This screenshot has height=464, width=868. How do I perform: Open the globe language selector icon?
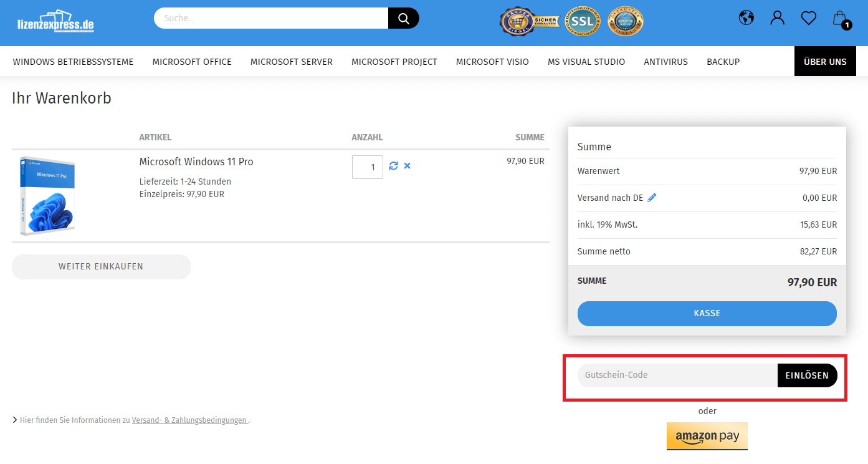[x=746, y=17]
